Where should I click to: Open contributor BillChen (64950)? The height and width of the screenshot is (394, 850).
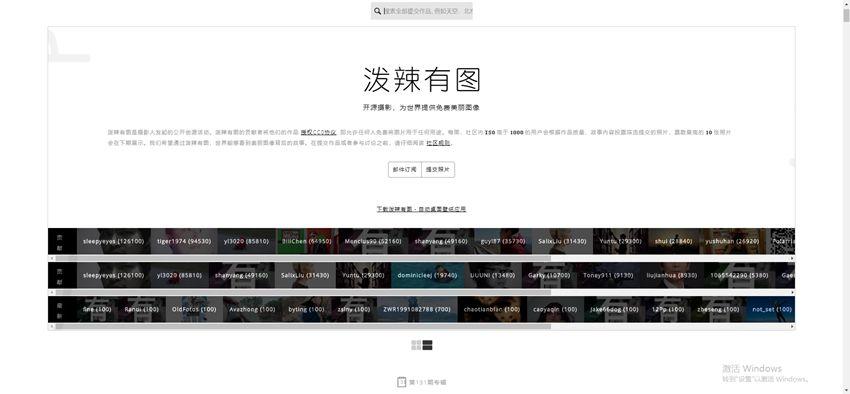click(x=307, y=241)
